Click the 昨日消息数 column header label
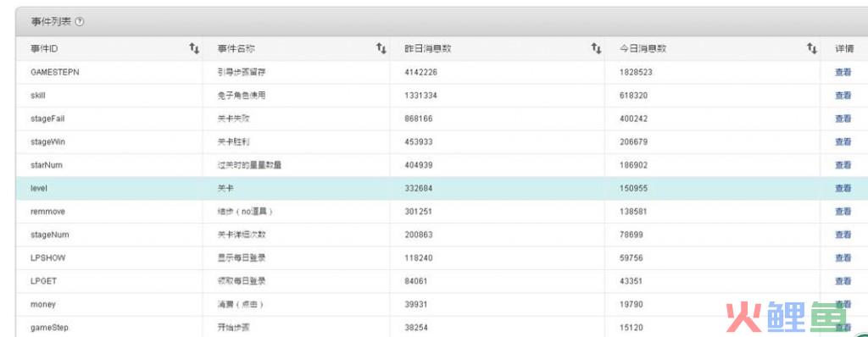The height and width of the screenshot is (337, 868). tap(428, 49)
